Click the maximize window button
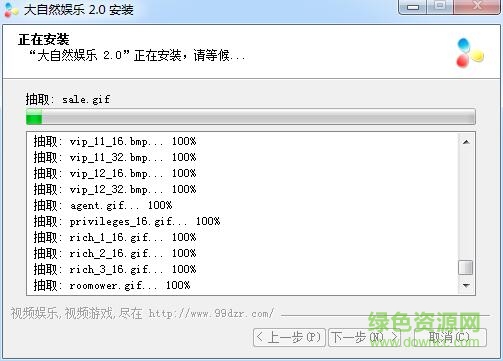Image resolution: width=503 pixels, height=361 pixels. pyautogui.click(x=440, y=6)
